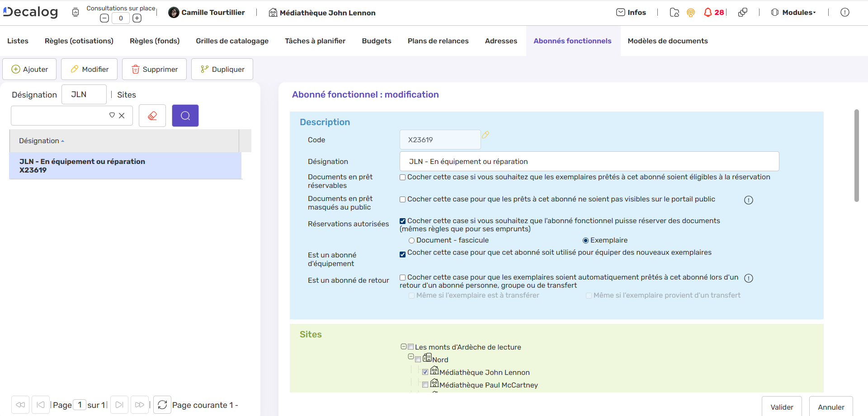
Task: Click the refresh page icon in pagination
Action: pos(162,405)
